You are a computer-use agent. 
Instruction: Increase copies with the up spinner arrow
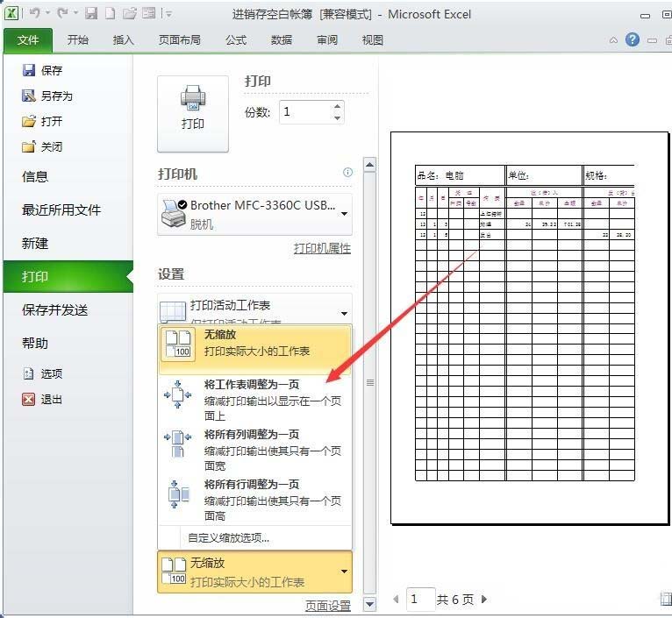pos(337,106)
